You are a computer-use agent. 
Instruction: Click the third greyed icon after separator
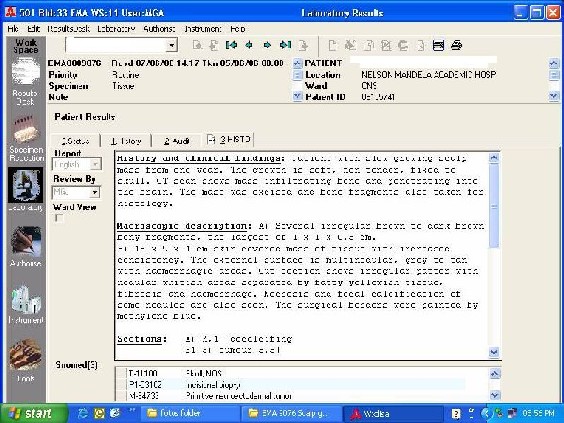coord(368,45)
